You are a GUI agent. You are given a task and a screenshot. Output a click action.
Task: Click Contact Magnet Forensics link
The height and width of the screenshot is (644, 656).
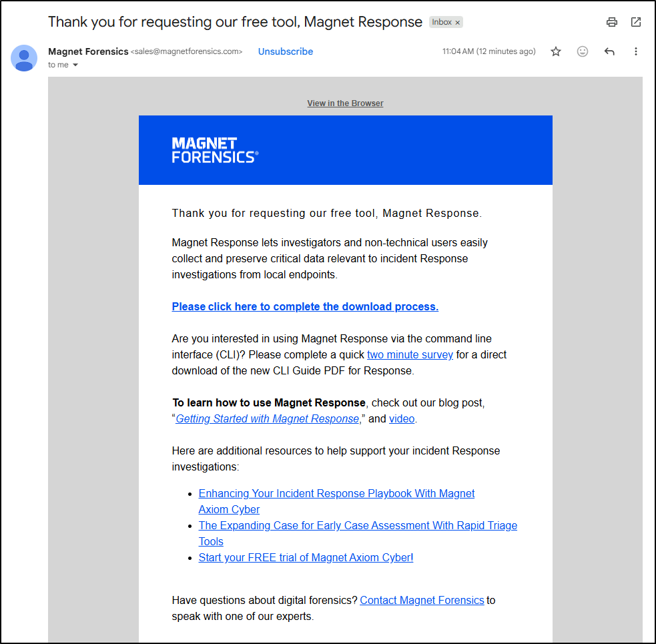pos(422,601)
